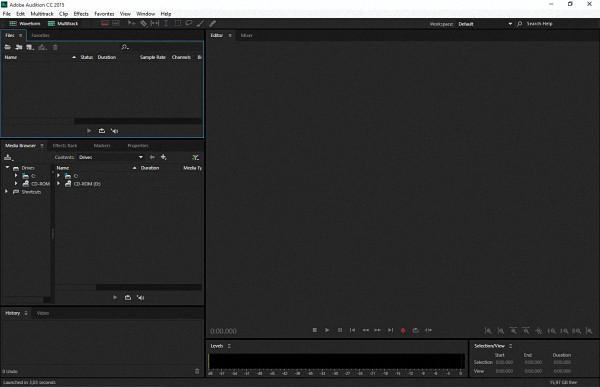Click the Media Browser horizontal scrollbar
Image resolution: width=600 pixels, height=387 pixels.
coord(129,287)
